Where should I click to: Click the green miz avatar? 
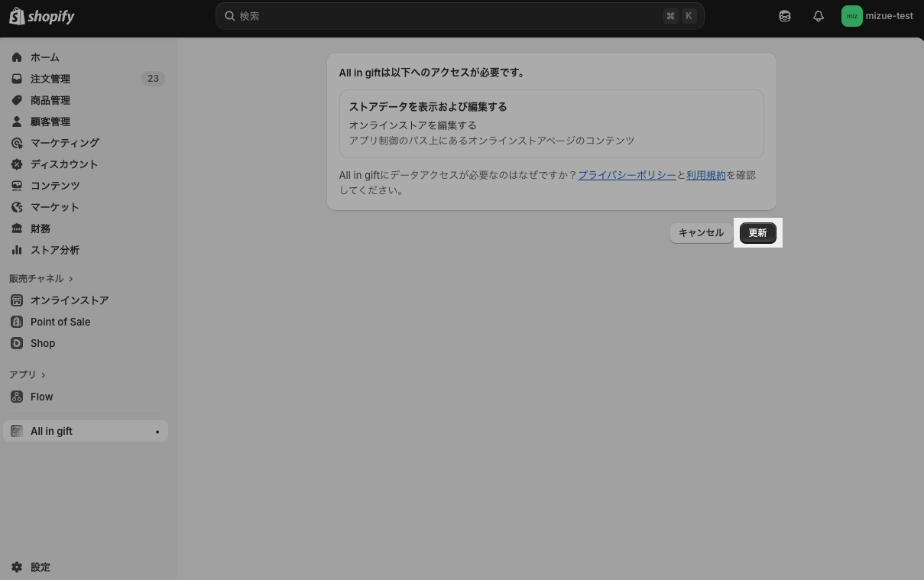point(852,16)
